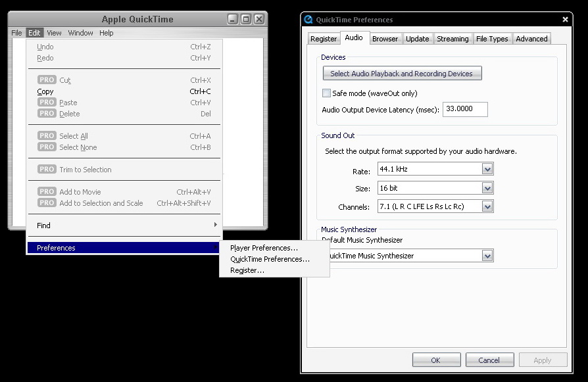Image resolution: width=588 pixels, height=382 pixels.
Task: Open the Channels dropdown
Action: point(488,206)
